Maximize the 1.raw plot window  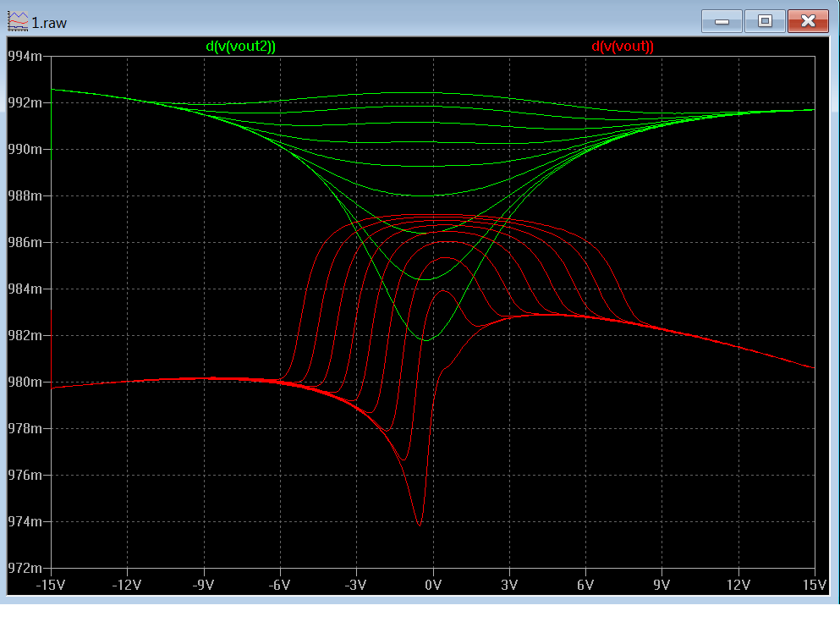(x=765, y=21)
